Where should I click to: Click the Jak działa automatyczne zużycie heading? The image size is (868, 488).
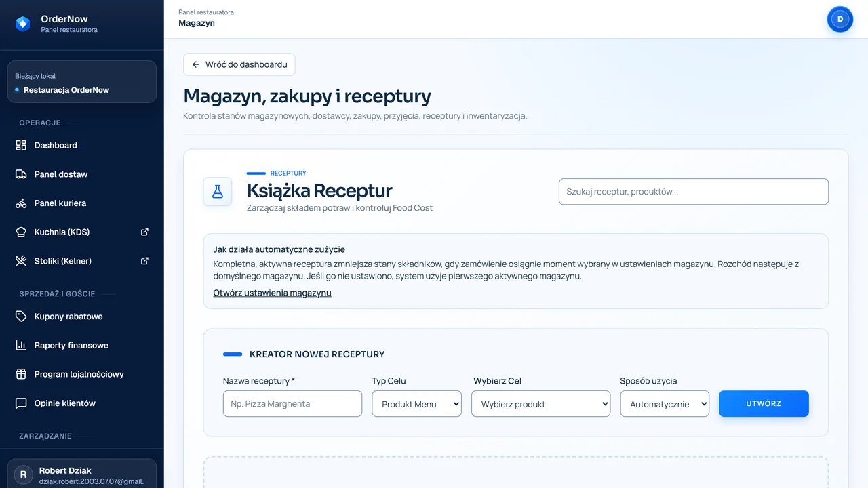coord(279,249)
